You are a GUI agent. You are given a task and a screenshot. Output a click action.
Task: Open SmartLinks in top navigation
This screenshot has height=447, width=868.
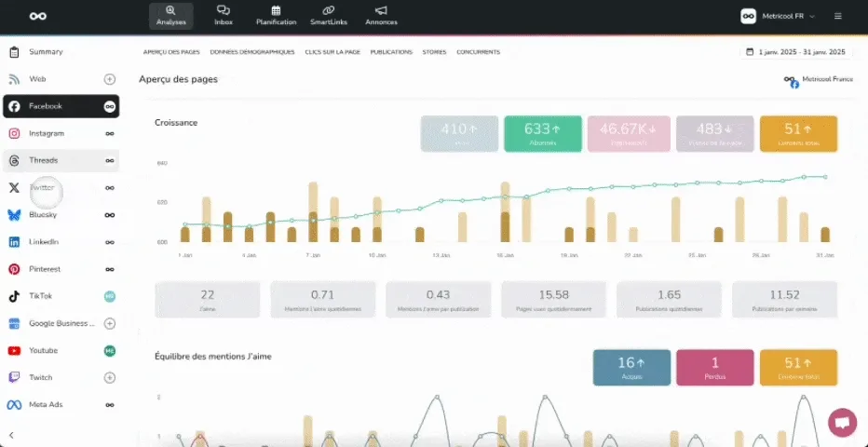click(x=328, y=10)
